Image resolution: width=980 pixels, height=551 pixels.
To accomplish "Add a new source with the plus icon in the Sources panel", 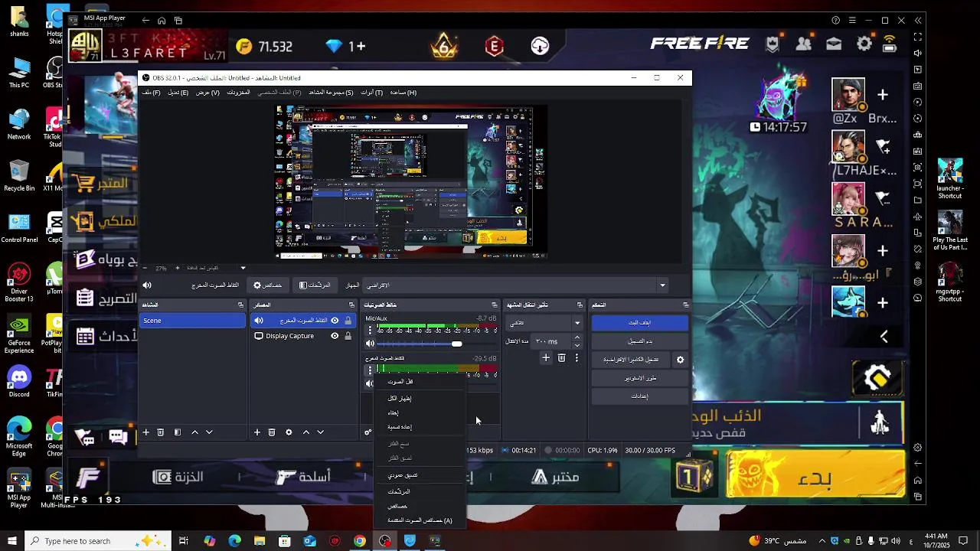I will 257,432.
